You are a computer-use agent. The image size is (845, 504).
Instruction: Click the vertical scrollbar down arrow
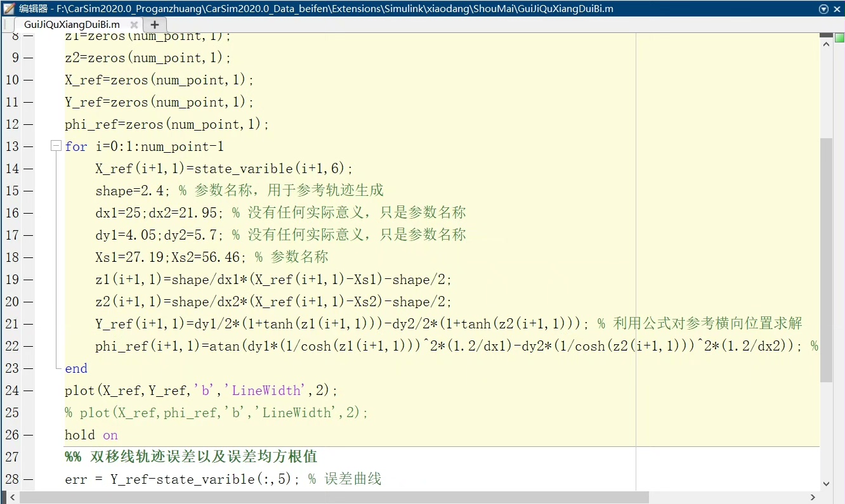tap(826, 483)
